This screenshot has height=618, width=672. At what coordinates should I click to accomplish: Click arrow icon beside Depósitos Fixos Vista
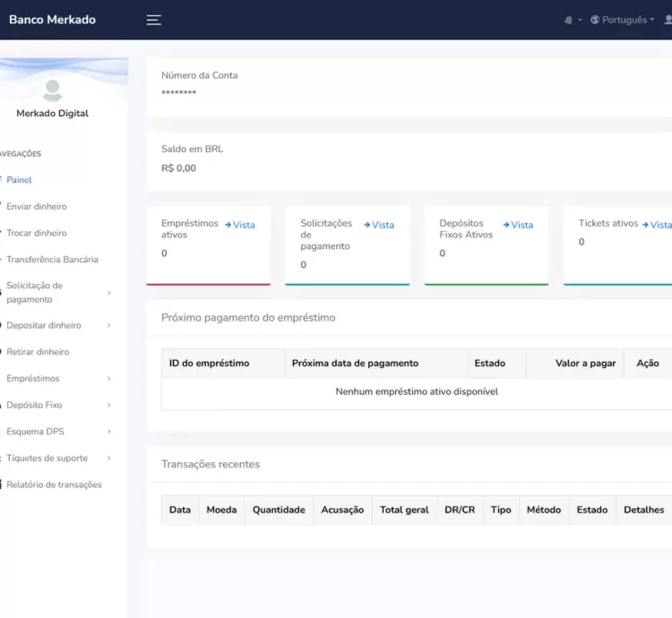tap(506, 225)
